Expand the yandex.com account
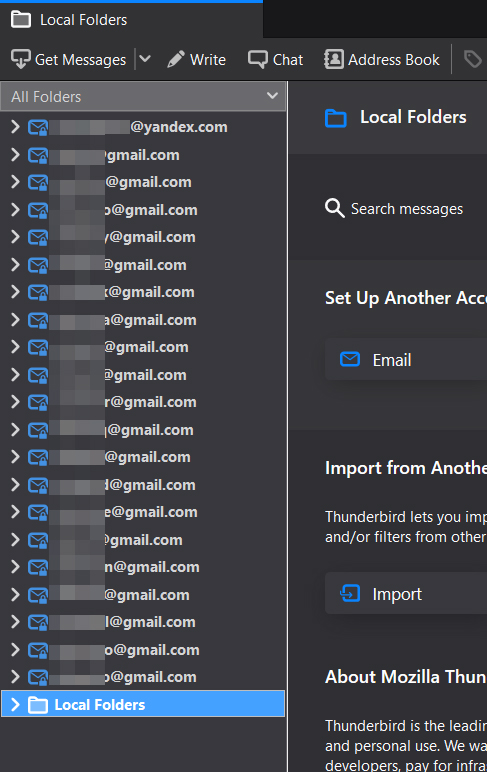This screenshot has height=772, width=487. 15,127
